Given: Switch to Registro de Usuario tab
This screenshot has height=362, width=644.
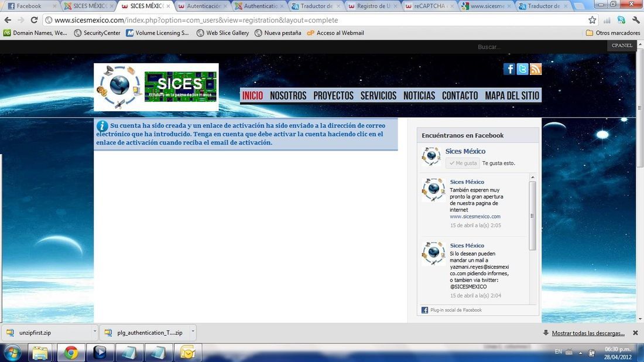Looking at the screenshot, I should coord(373,6).
